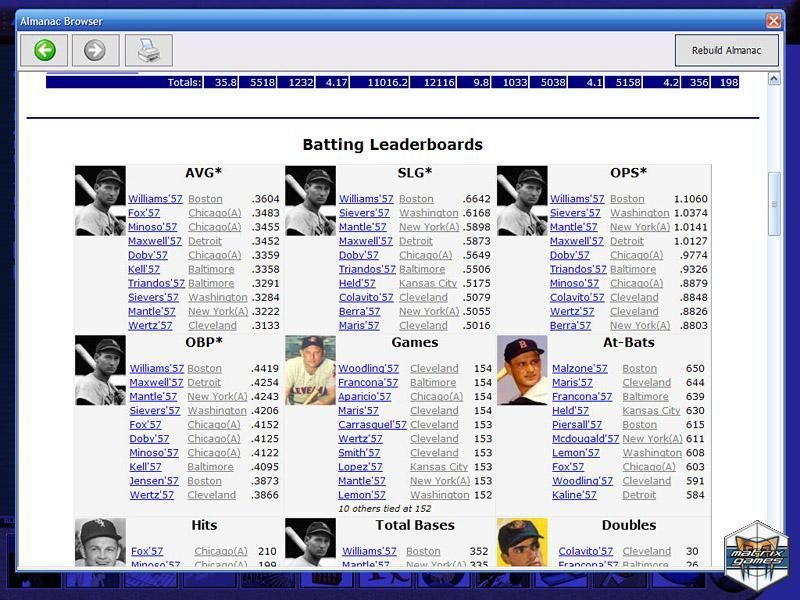Open Sievers'57 link in SLG leaderboard
This screenshot has width=800, height=600.
tap(364, 213)
